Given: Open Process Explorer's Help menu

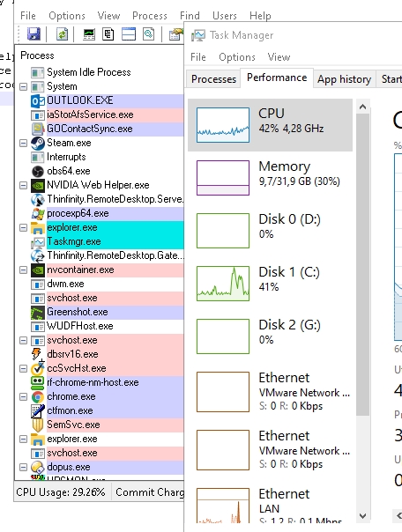Looking at the screenshot, I should (x=260, y=16).
